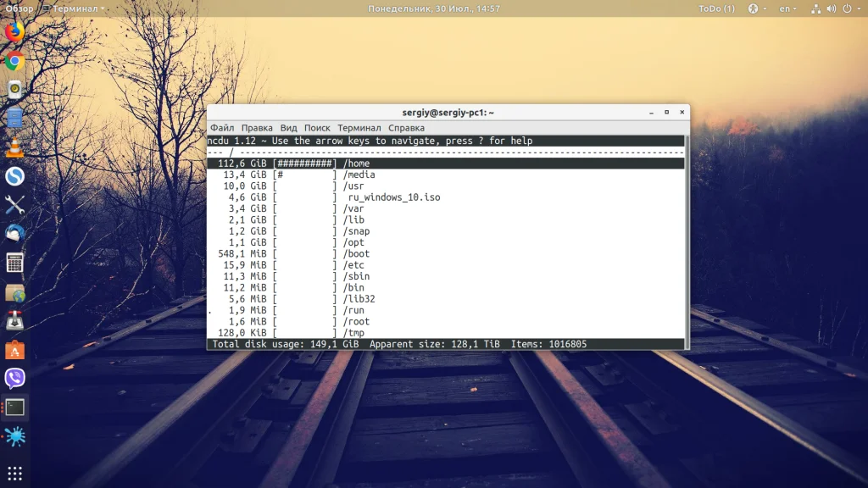Close the terminal window

pos(682,113)
